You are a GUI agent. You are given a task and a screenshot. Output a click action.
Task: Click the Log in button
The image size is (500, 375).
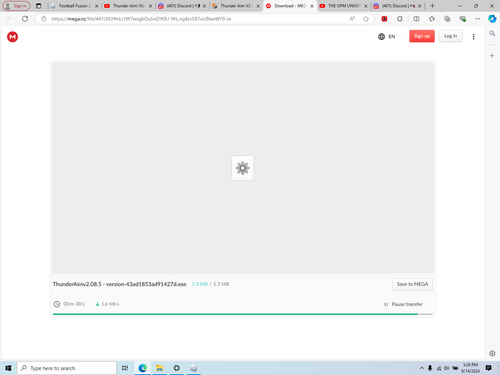tap(450, 36)
